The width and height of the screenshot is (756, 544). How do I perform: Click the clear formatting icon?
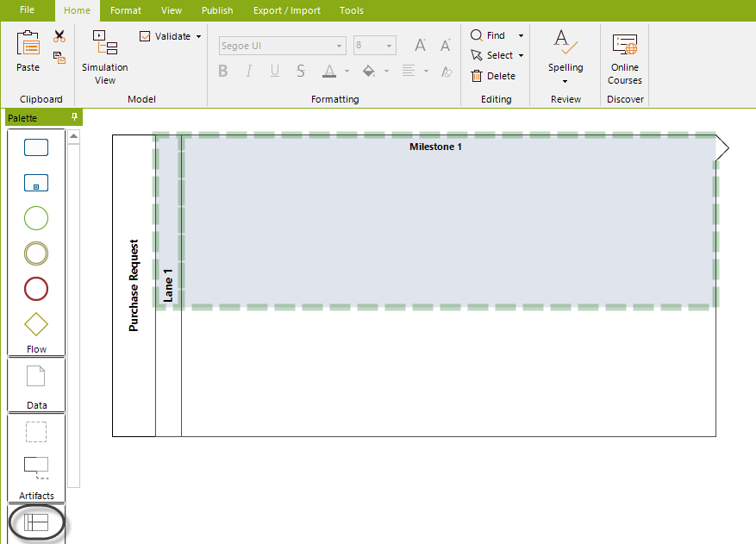[x=447, y=72]
